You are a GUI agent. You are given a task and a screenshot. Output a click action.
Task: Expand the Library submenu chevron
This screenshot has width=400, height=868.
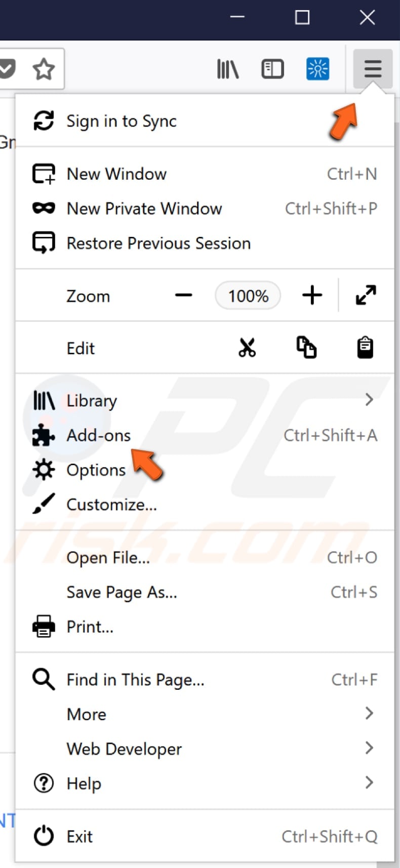click(369, 399)
